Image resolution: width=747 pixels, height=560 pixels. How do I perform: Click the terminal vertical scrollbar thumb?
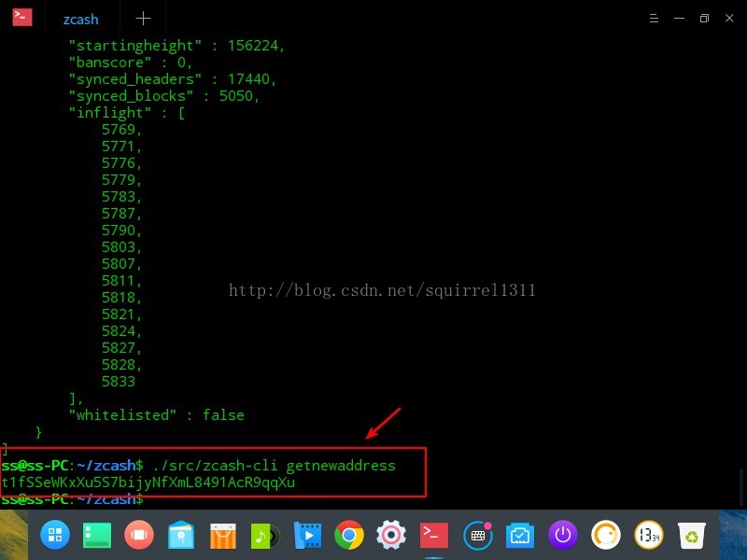[741, 488]
